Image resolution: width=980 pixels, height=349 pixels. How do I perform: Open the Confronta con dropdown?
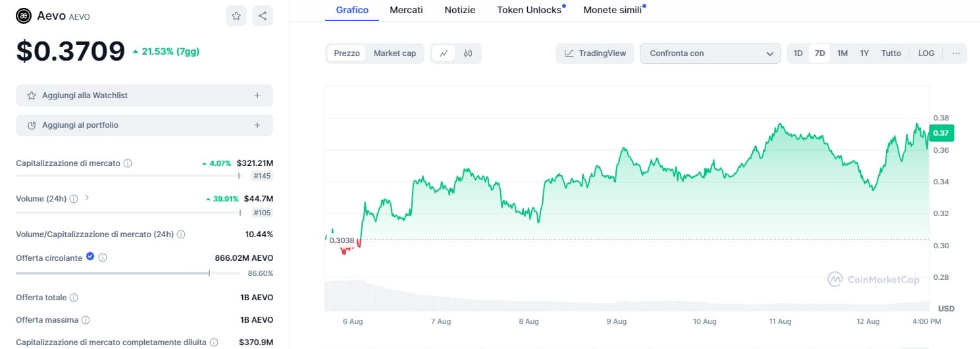click(x=710, y=53)
